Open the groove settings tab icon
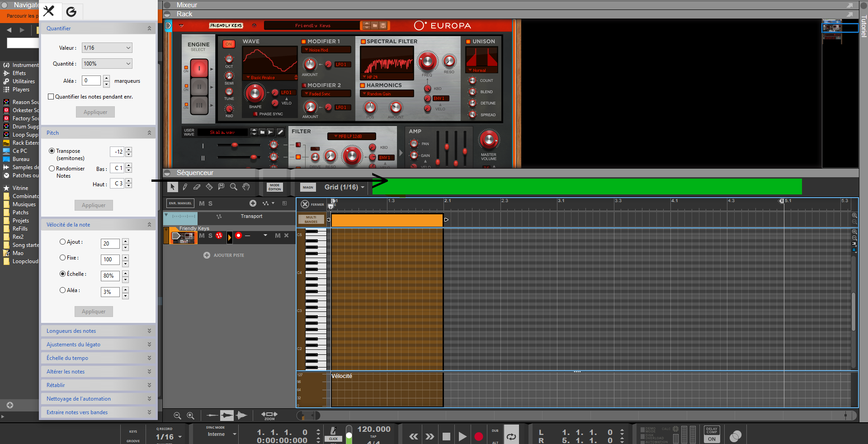The image size is (868, 444). tap(71, 11)
